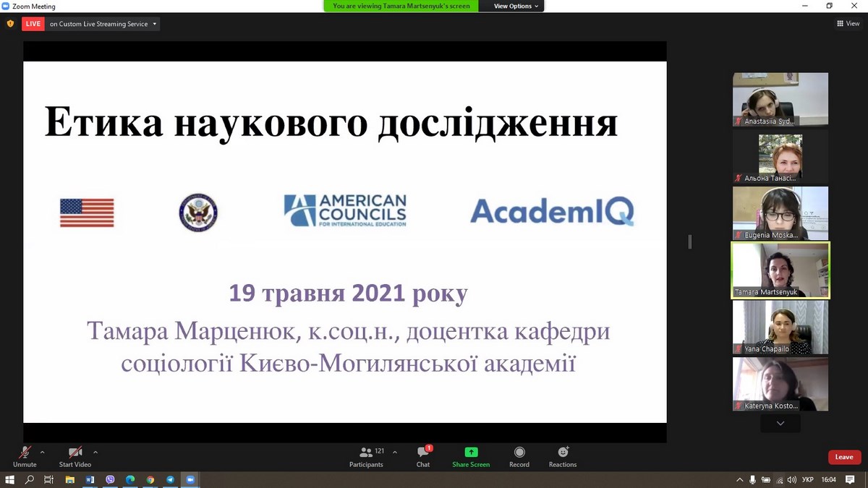Screen dimensions: 868x488
Task: Open Telegram from the taskbar
Action: tap(171, 479)
